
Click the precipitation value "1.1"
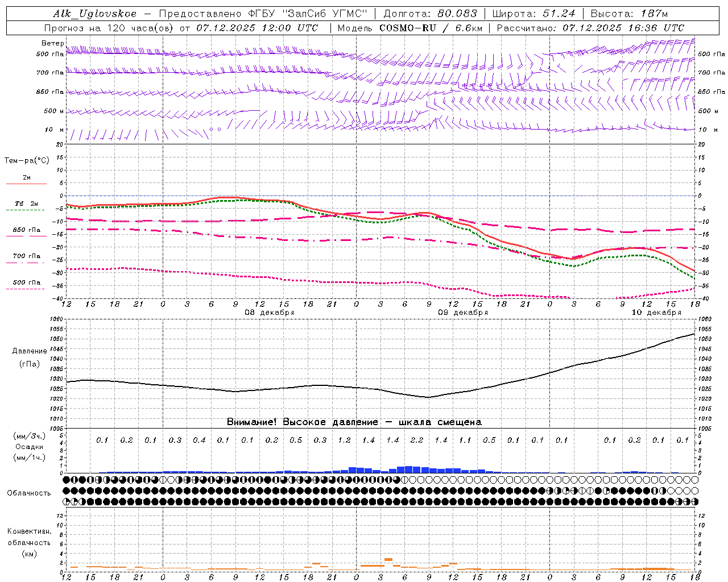[465, 440]
